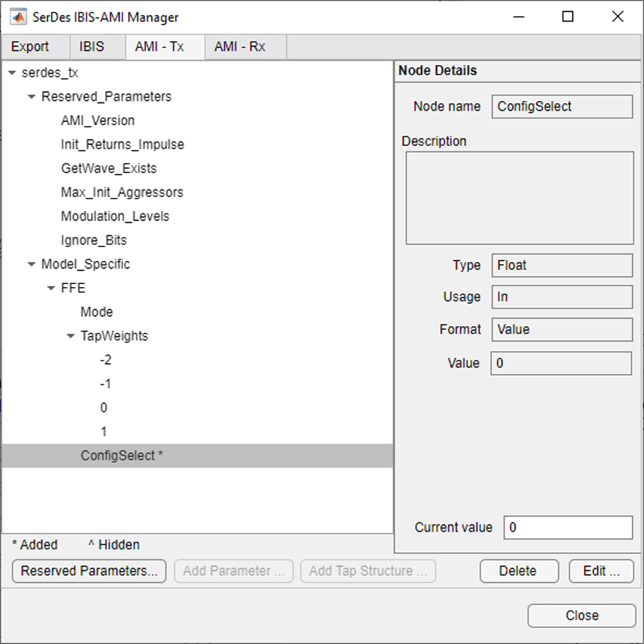644x644 pixels.
Task: Switch to the Export tab
Action: click(x=30, y=47)
